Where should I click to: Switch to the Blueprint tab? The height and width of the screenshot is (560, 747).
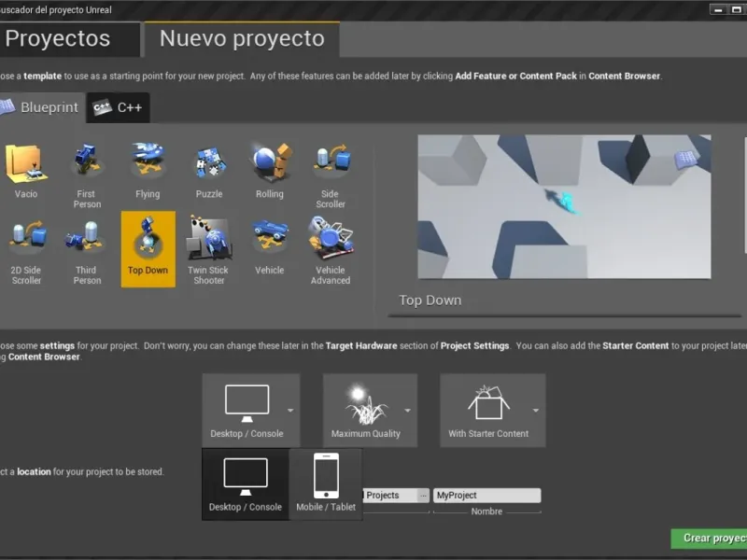pyautogui.click(x=42, y=107)
